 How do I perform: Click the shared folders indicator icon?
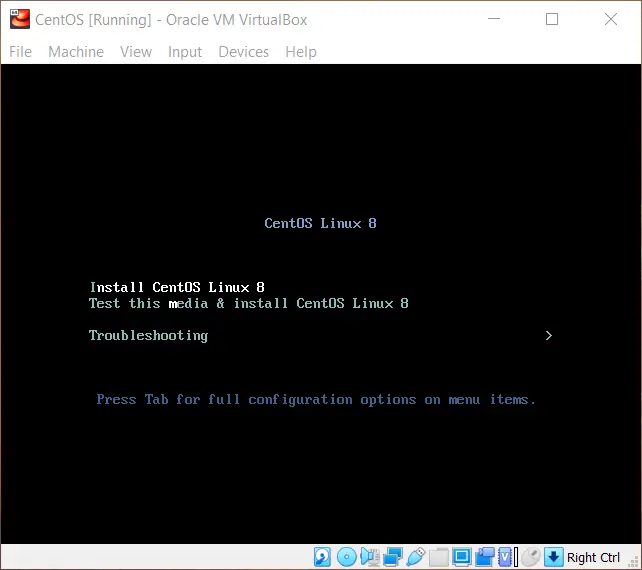439,557
